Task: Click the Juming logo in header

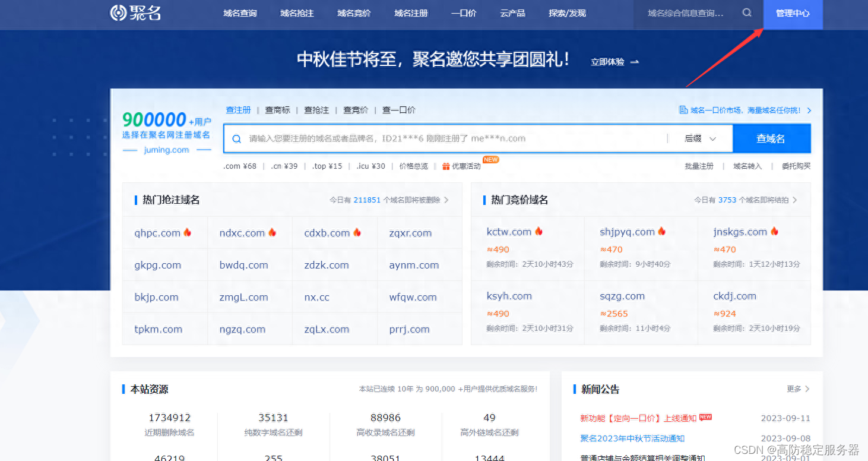Action: [x=136, y=13]
